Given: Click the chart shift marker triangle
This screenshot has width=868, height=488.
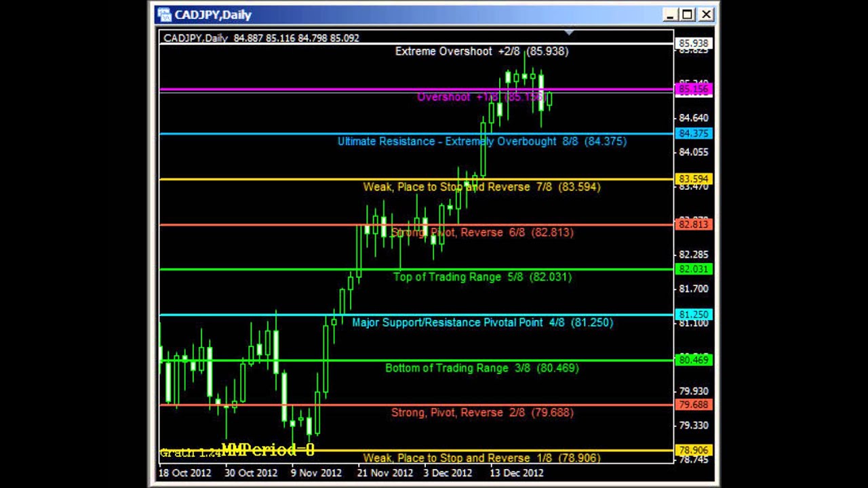Looking at the screenshot, I should click(x=569, y=32).
